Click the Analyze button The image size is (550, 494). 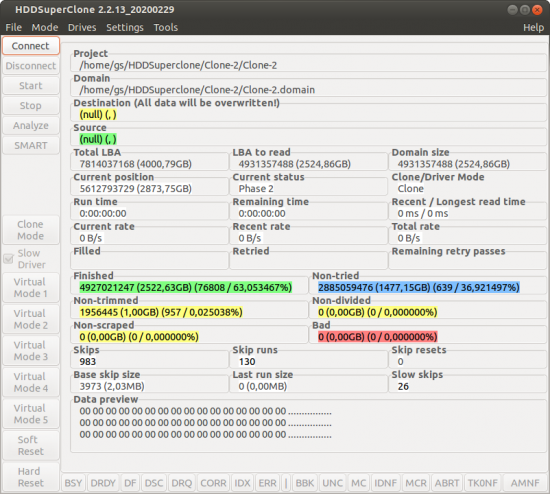tap(31, 126)
